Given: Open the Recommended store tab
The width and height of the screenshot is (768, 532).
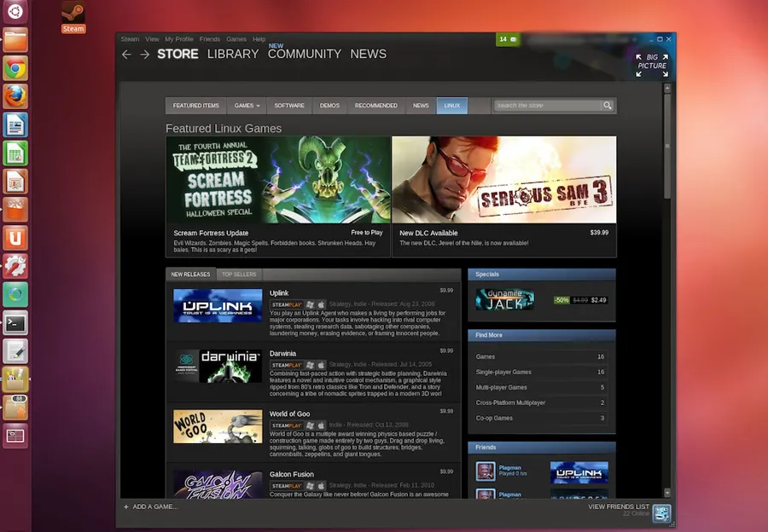Looking at the screenshot, I should pyautogui.click(x=376, y=105).
